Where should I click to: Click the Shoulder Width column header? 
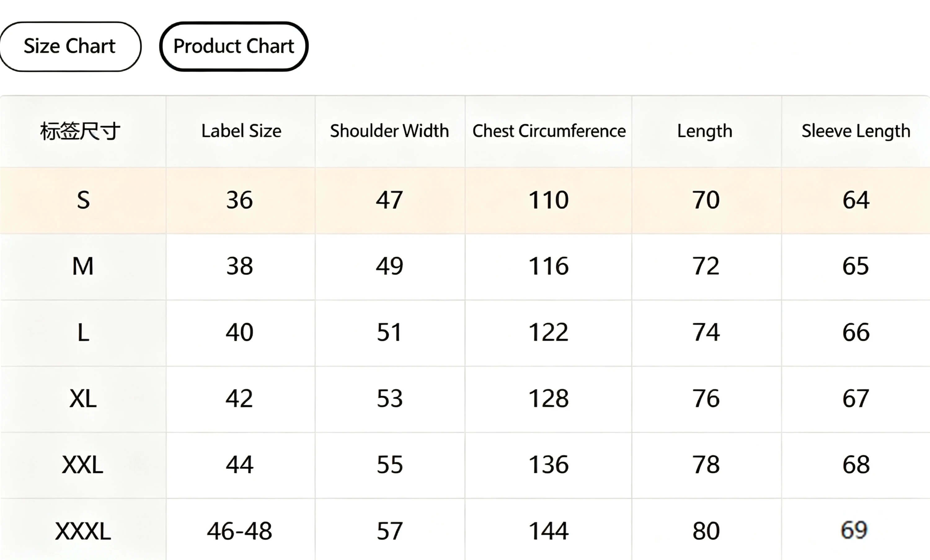pos(389,131)
